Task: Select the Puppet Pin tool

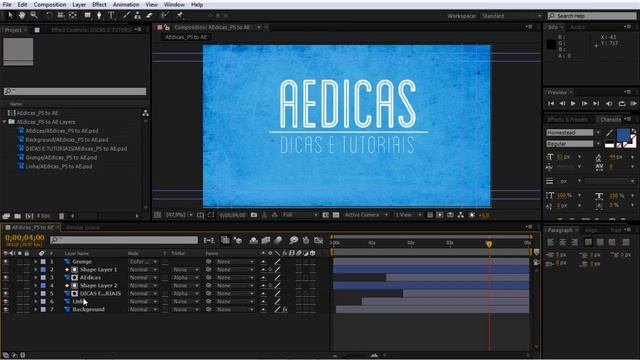Action: (179, 16)
